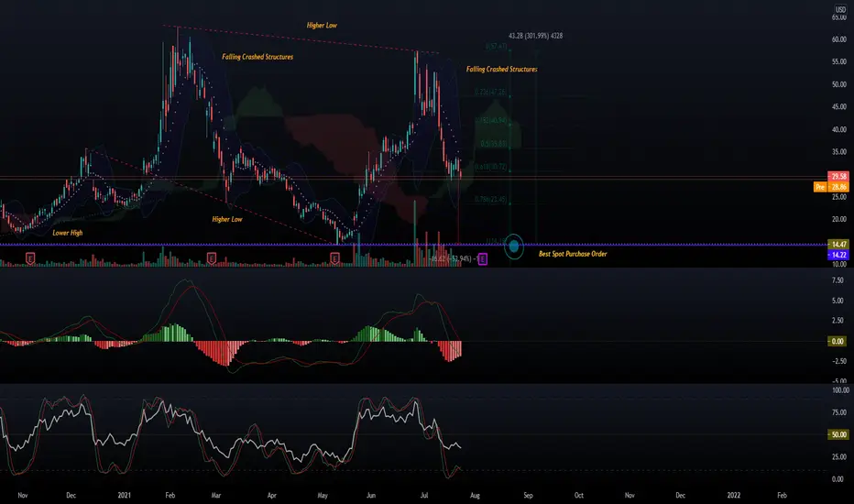This screenshot has height=504, width=854.
Task: Click the Aug label on time axis
Action: (475, 495)
